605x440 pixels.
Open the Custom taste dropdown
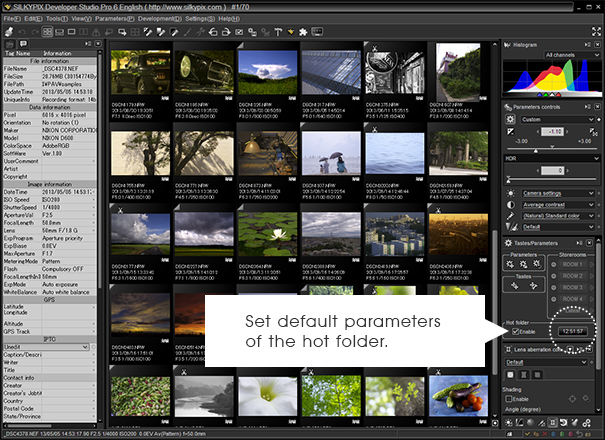pyautogui.click(x=558, y=119)
